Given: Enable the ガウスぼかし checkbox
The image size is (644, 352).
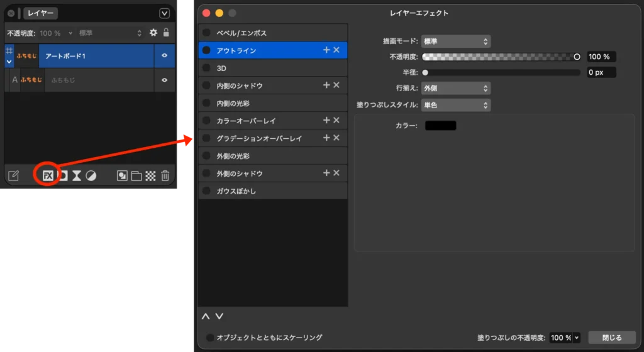Looking at the screenshot, I should (206, 190).
